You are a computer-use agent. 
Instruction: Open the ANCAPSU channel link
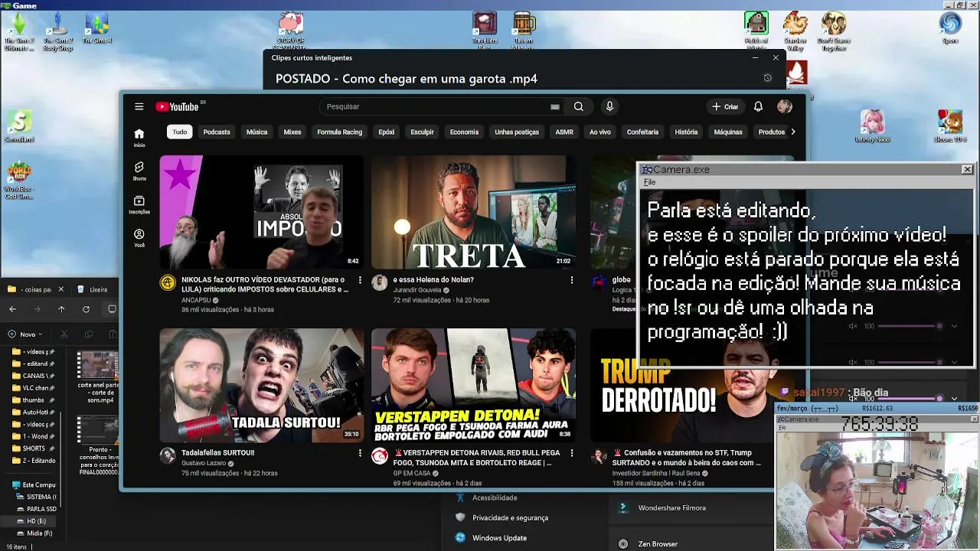[x=196, y=300]
